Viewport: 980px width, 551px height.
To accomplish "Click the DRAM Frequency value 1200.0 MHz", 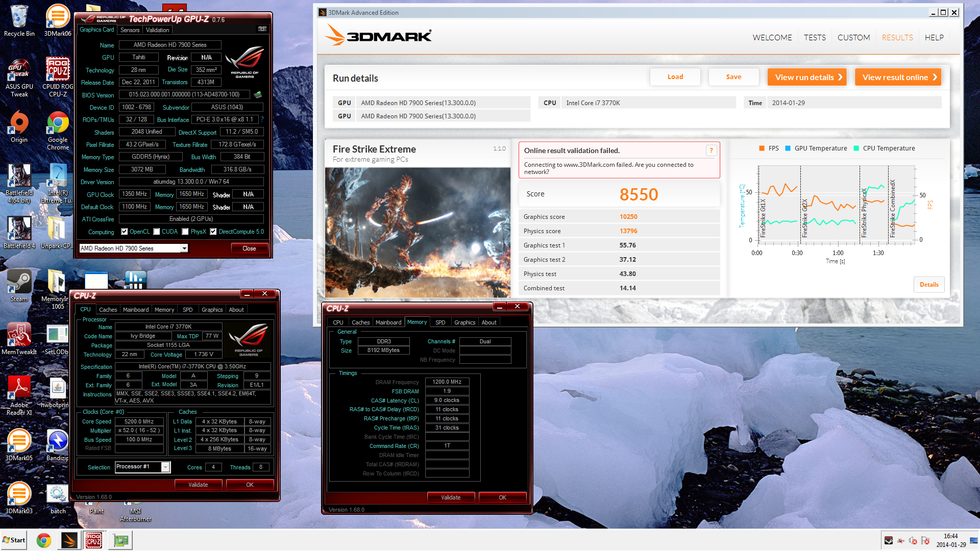I will pos(447,382).
